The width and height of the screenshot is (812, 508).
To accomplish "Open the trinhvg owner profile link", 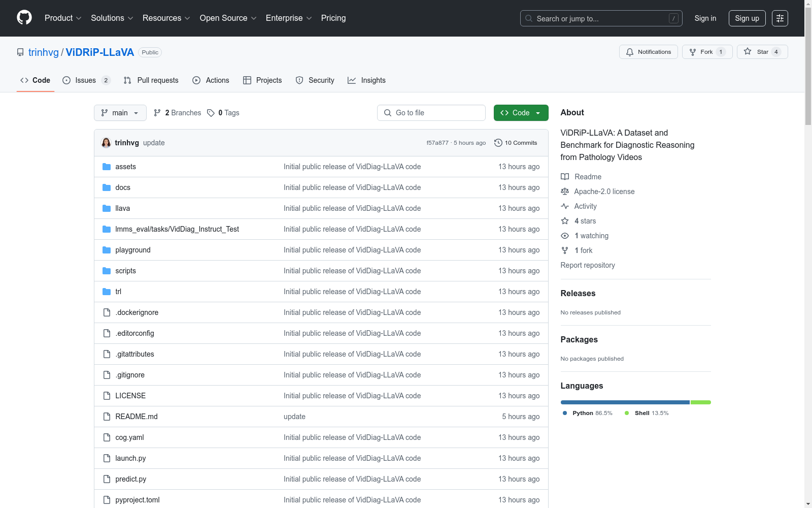I will coord(44,52).
